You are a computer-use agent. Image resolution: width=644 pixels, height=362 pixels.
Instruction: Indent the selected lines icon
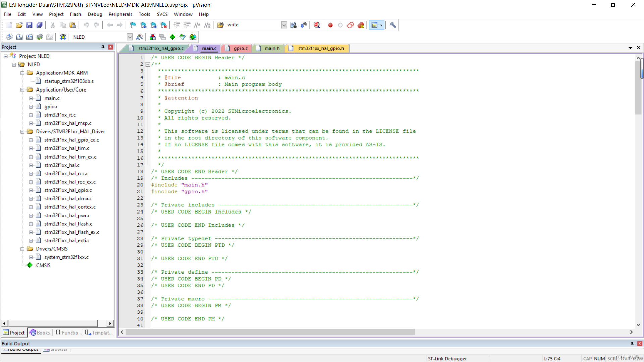tap(177, 25)
